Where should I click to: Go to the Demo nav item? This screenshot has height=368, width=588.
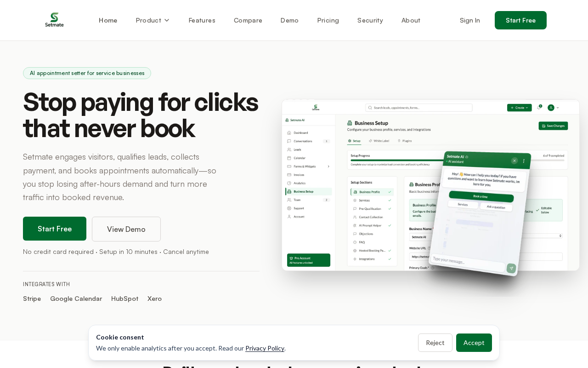289,20
